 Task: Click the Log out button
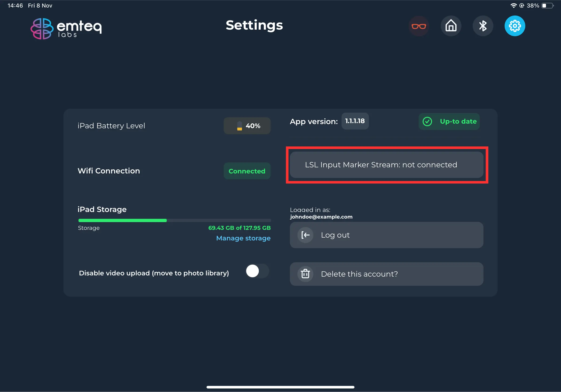tap(386, 235)
